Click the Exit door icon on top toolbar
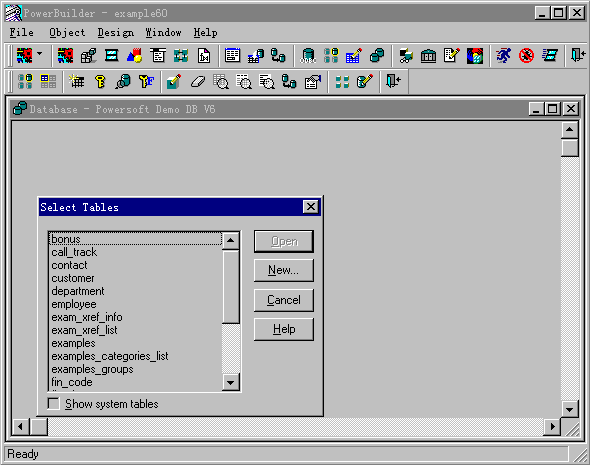This screenshot has height=465, width=590. (578, 56)
